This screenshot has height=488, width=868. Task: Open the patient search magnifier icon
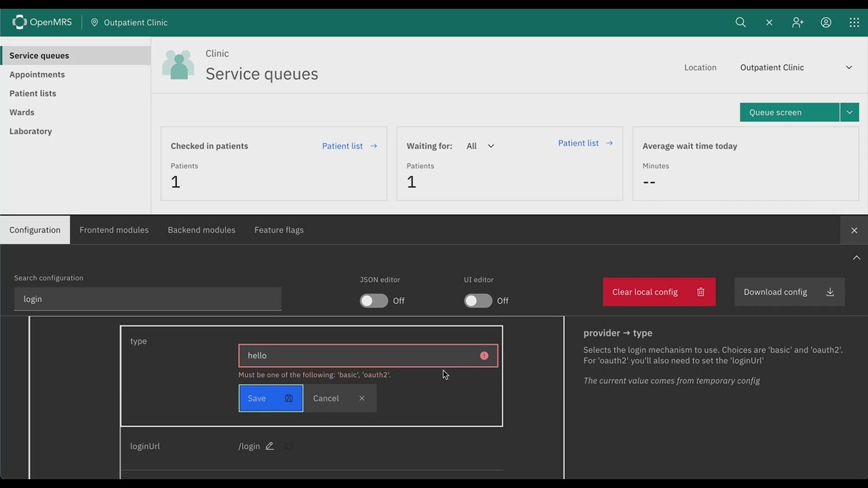[741, 22]
